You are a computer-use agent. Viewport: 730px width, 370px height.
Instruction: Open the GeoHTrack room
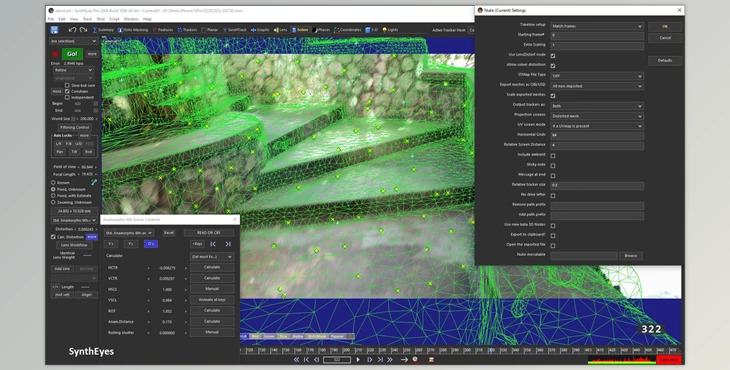(x=235, y=30)
